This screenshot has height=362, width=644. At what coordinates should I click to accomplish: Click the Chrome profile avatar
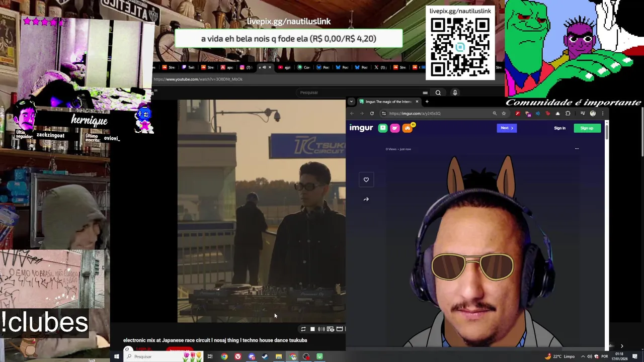pyautogui.click(x=593, y=114)
